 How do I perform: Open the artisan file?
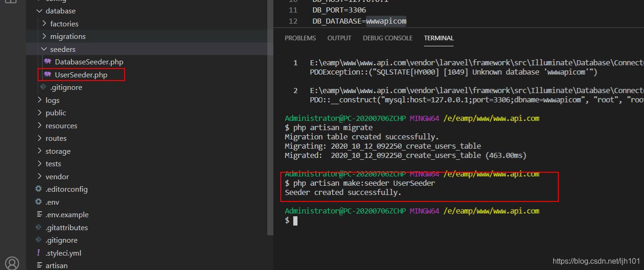(57, 265)
